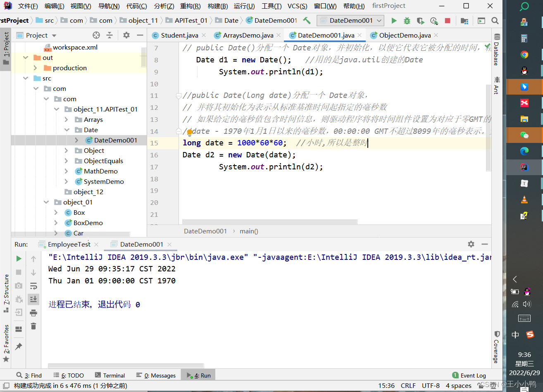
Task: Collapse all in the Project panel
Action: (x=110, y=35)
